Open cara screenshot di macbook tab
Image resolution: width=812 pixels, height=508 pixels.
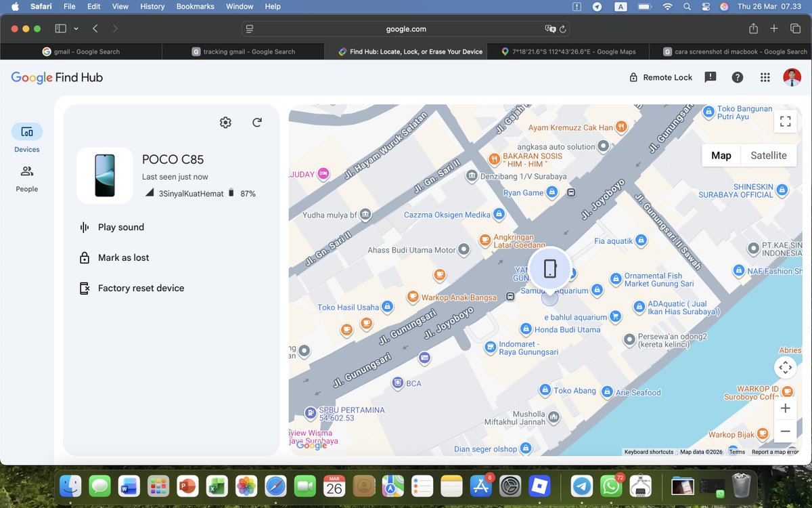pyautogui.click(x=730, y=51)
